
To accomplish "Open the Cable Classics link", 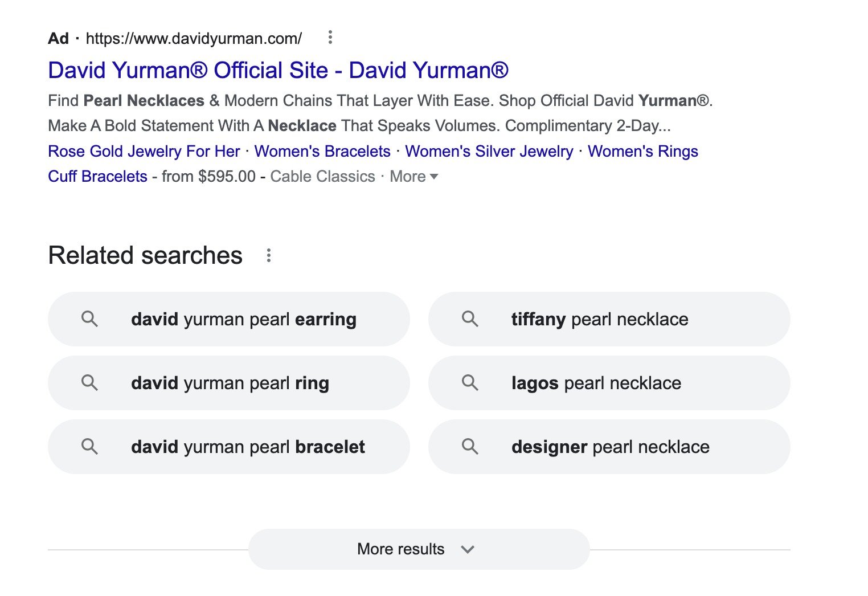I will [322, 177].
